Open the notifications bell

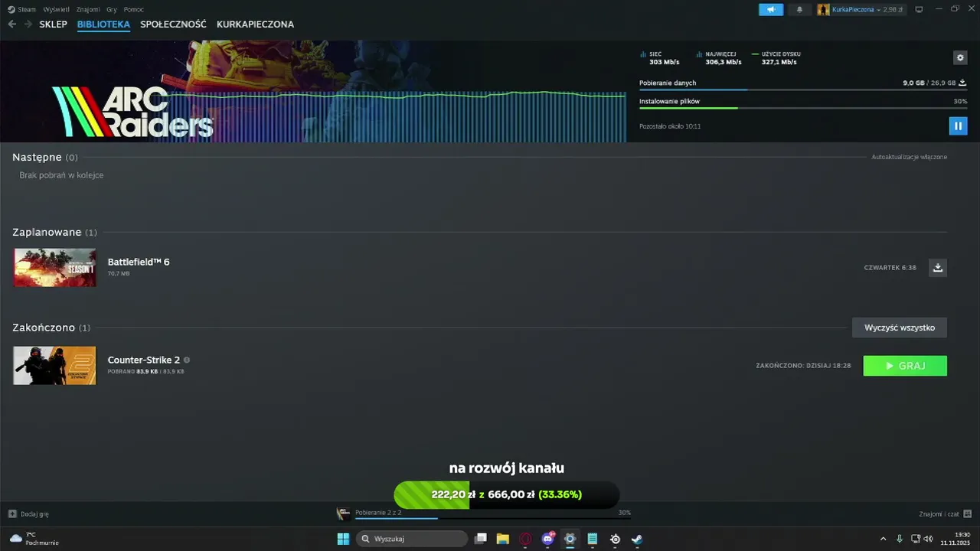(x=799, y=9)
